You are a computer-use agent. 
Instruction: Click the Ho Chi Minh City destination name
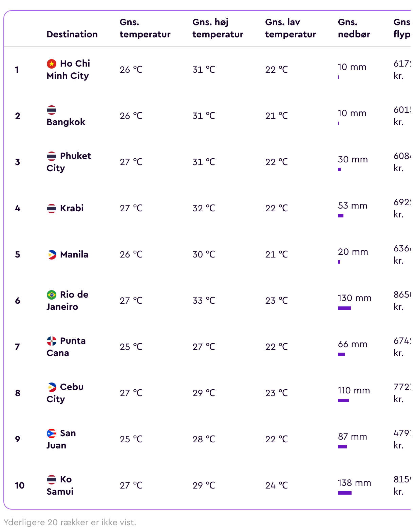coord(68,70)
